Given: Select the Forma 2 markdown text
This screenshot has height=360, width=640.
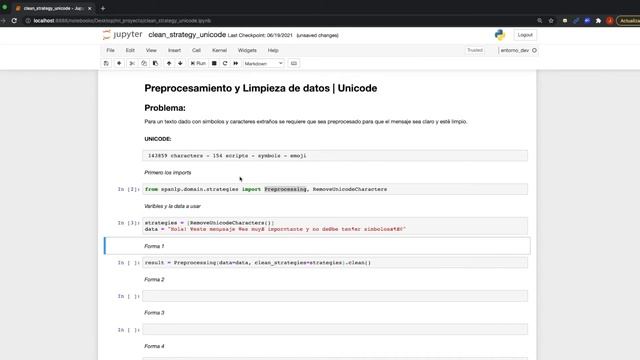Looking at the screenshot, I should [154, 280].
